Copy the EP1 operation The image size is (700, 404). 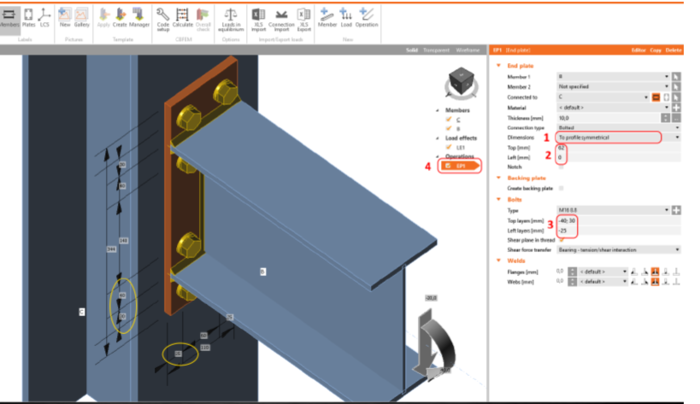coord(655,50)
